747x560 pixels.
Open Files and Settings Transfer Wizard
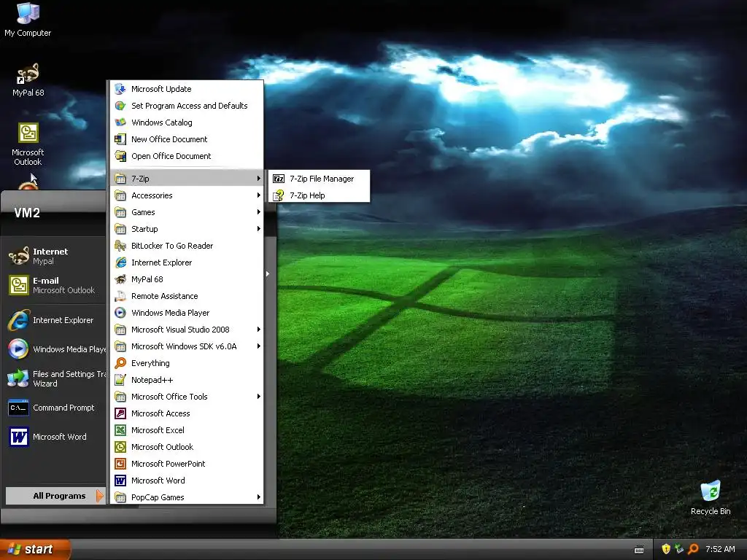[55, 378]
